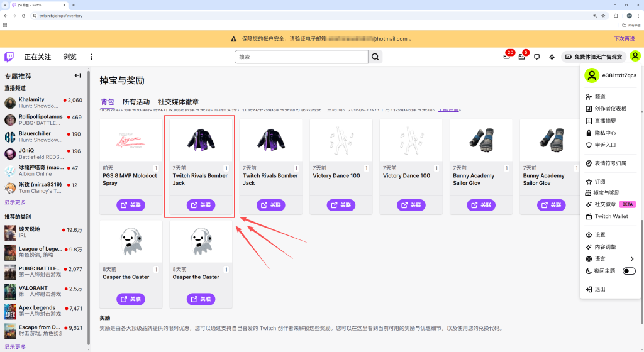Switch to the 社交媒体徽章 tab

coord(178,102)
